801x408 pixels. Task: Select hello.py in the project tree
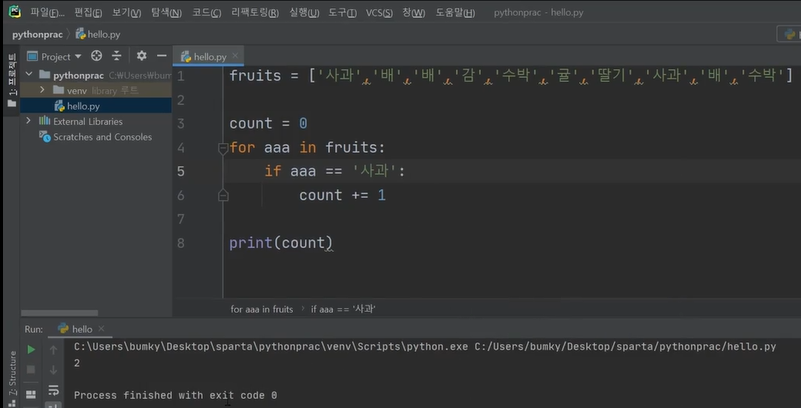click(96, 106)
